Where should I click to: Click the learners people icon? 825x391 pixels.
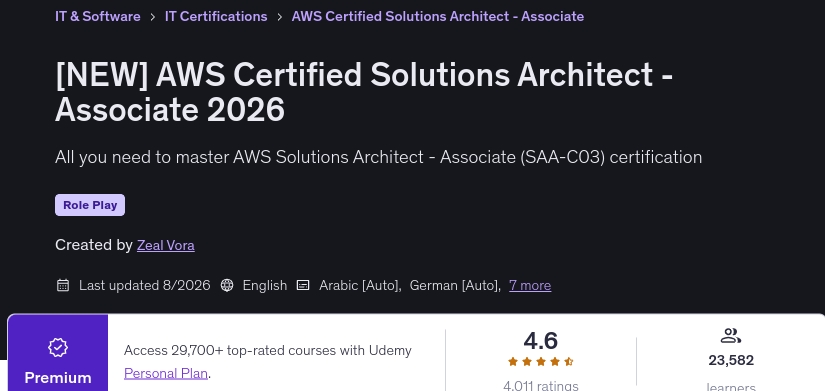pyautogui.click(x=731, y=336)
